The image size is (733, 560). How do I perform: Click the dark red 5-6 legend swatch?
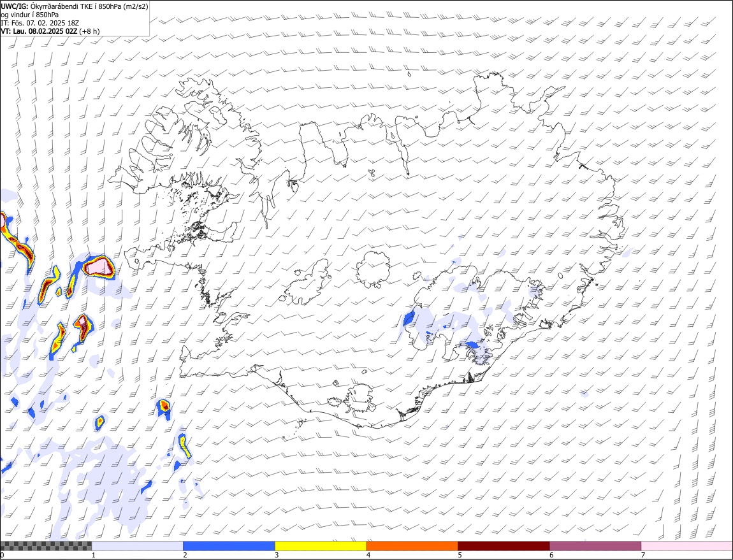pyautogui.click(x=504, y=546)
